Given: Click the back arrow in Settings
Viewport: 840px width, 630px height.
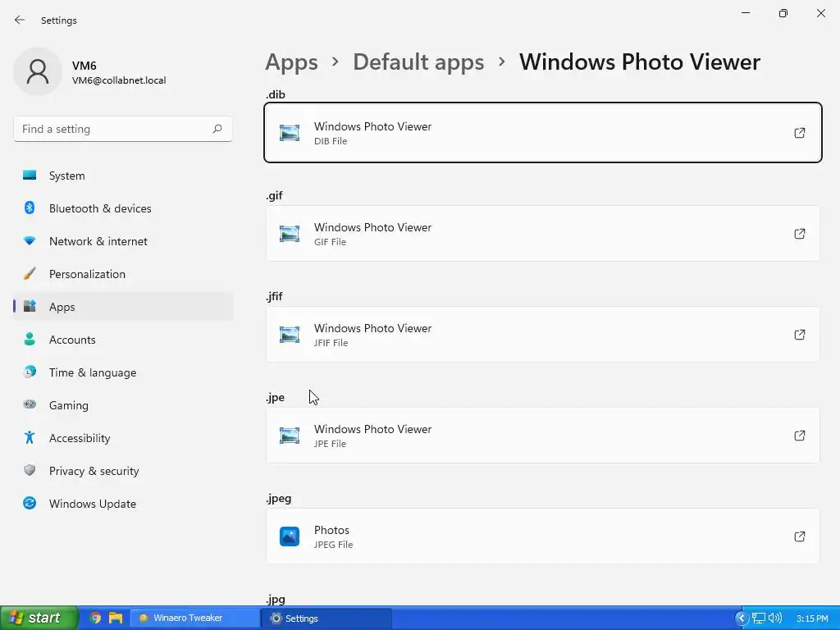Looking at the screenshot, I should point(20,20).
